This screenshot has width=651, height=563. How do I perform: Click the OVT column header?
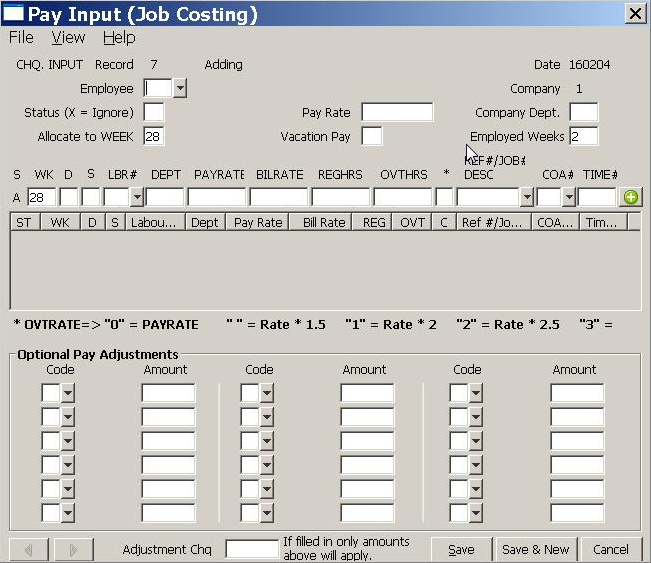(x=411, y=223)
